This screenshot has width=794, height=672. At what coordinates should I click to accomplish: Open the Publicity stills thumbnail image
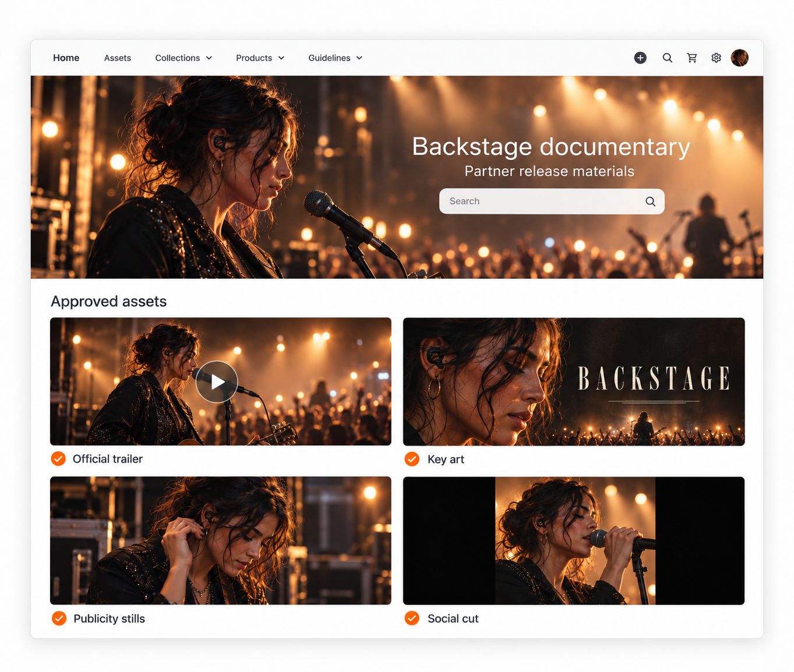(221, 541)
